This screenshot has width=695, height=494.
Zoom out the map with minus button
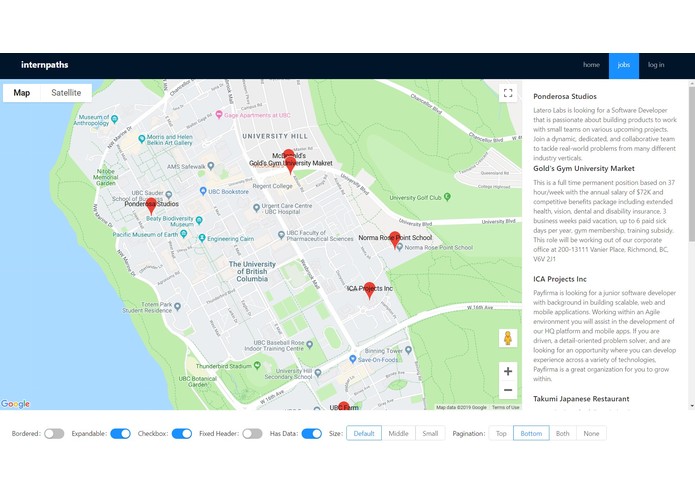pos(508,390)
